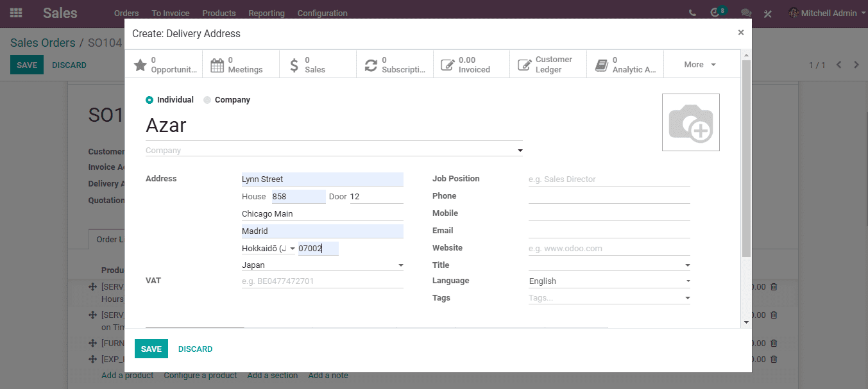Image resolution: width=868 pixels, height=389 pixels.
Task: Expand the Japan country dropdown
Action: [x=323, y=265]
